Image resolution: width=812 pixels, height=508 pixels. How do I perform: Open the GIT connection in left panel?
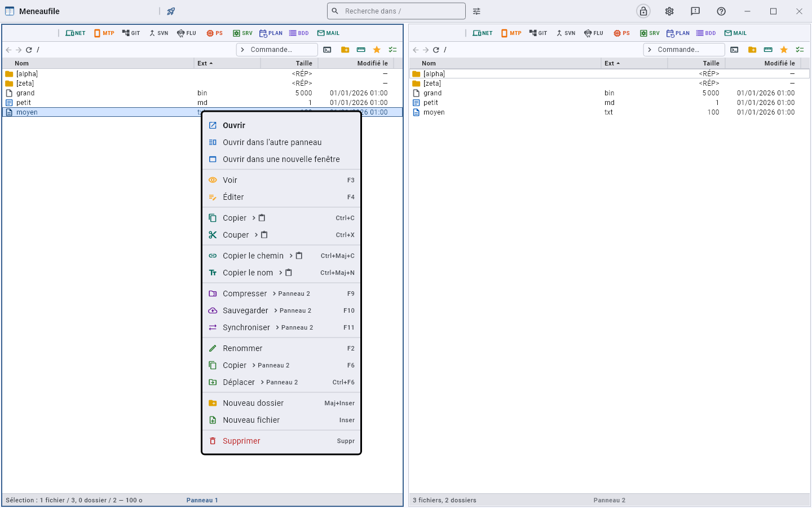click(x=131, y=33)
